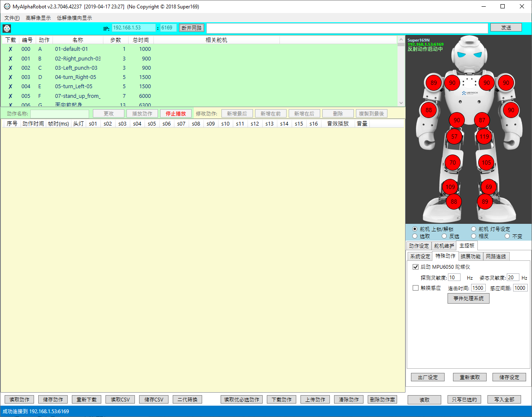532x417 pixels.
Task: Click the 上传动作 button
Action: click(315, 399)
